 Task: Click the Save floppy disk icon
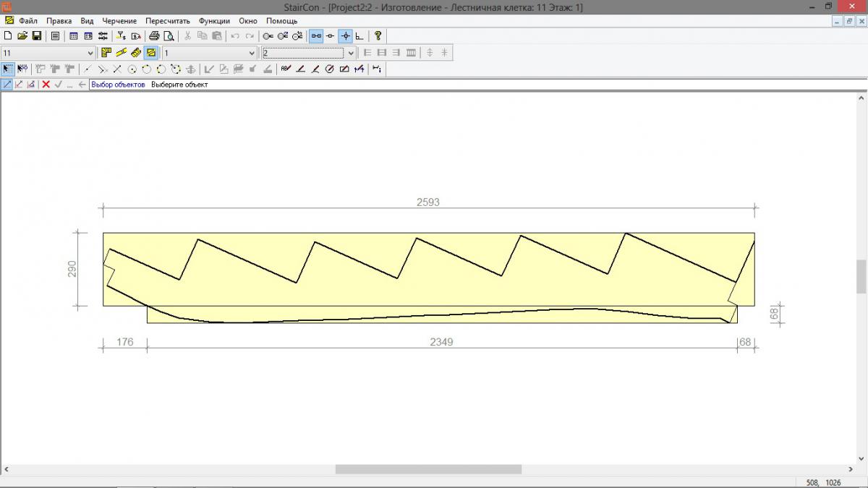coord(36,35)
